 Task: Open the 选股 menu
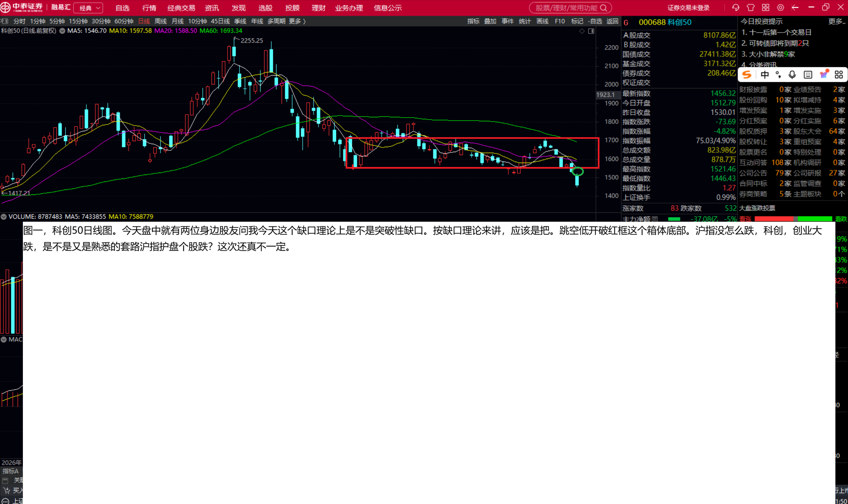coord(265,8)
